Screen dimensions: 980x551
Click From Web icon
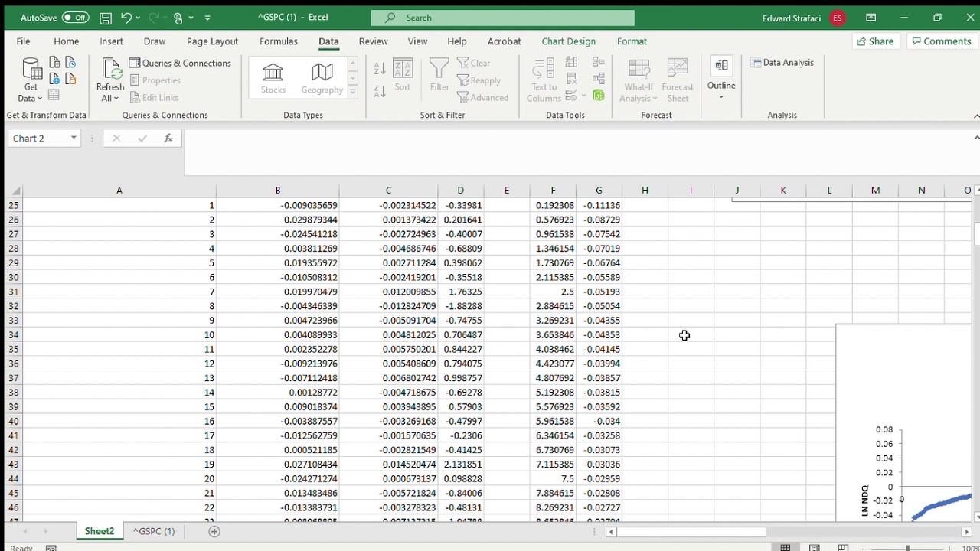[54, 78]
